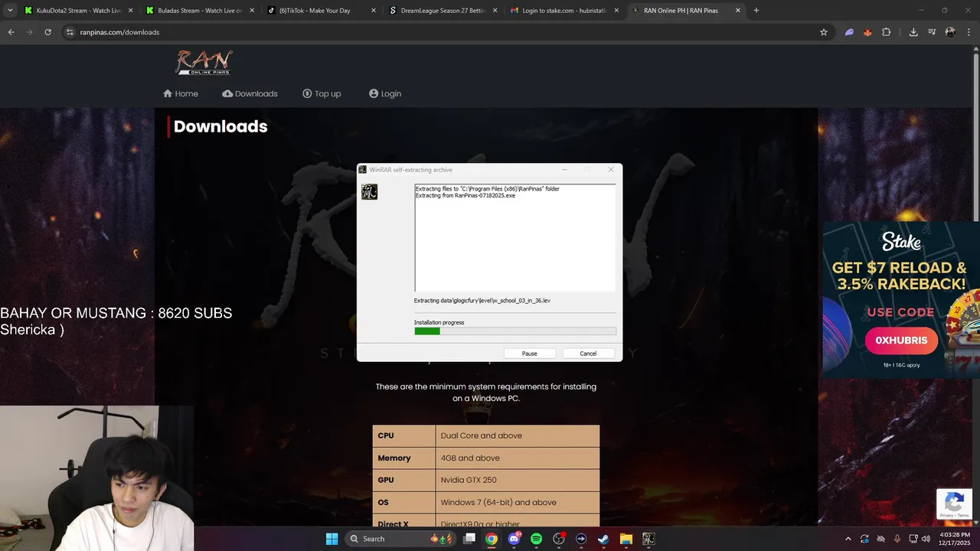Open the Chrome extensions puzzle icon
980x551 pixels.
(x=887, y=32)
